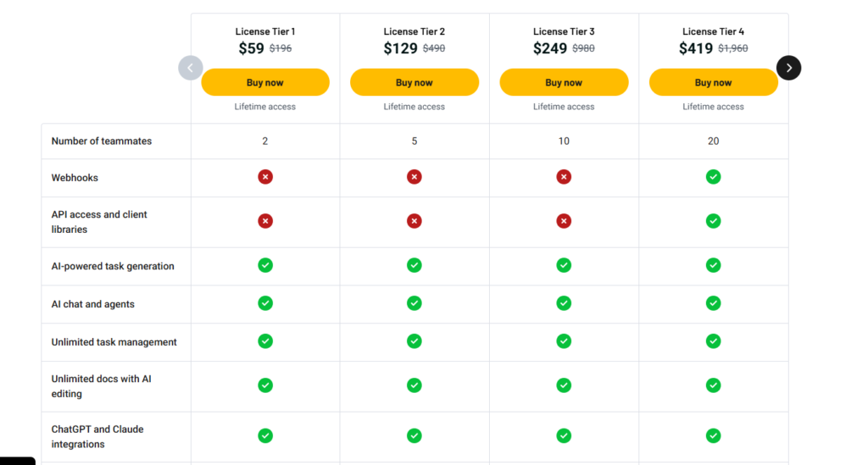Image resolution: width=868 pixels, height=465 pixels.
Task: Click the Number of teammates row label
Action: pyautogui.click(x=102, y=141)
